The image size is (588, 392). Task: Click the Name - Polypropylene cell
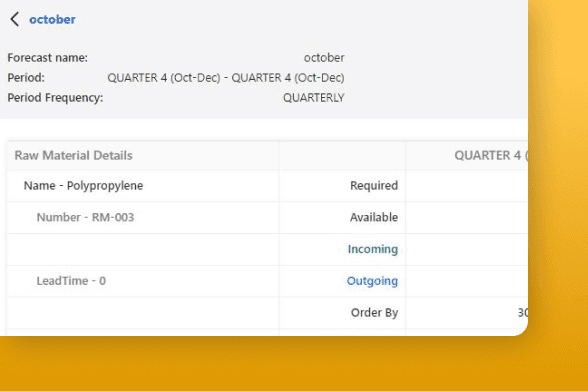pos(83,186)
